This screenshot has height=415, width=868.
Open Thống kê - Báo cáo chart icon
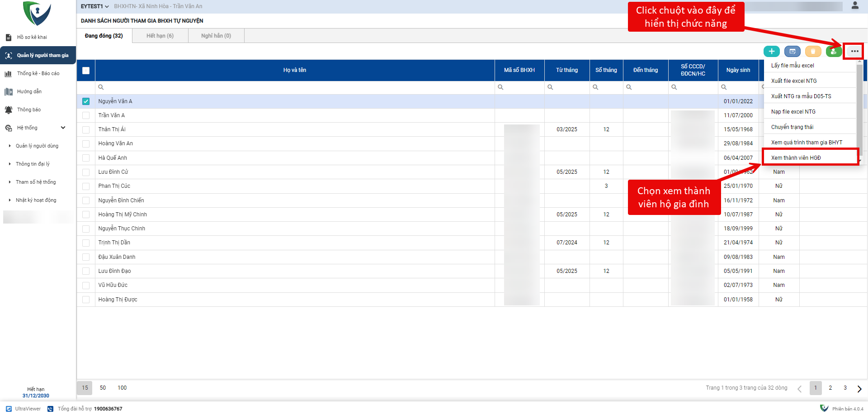(9, 74)
